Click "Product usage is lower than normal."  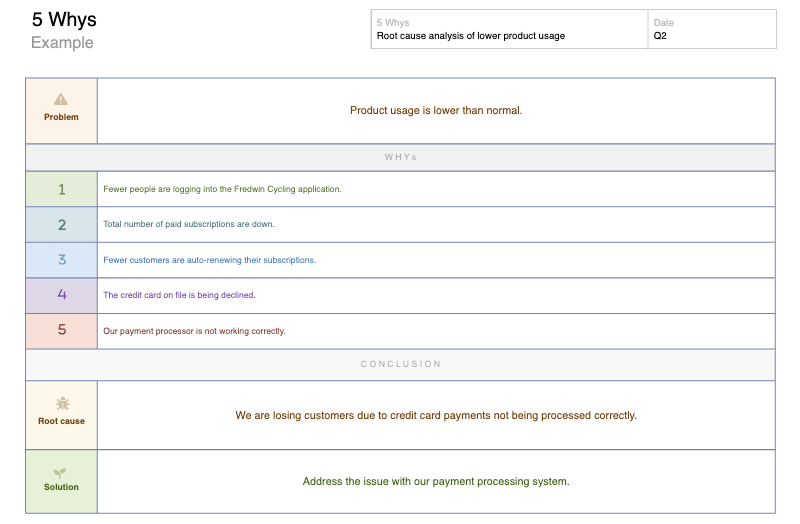coord(436,110)
